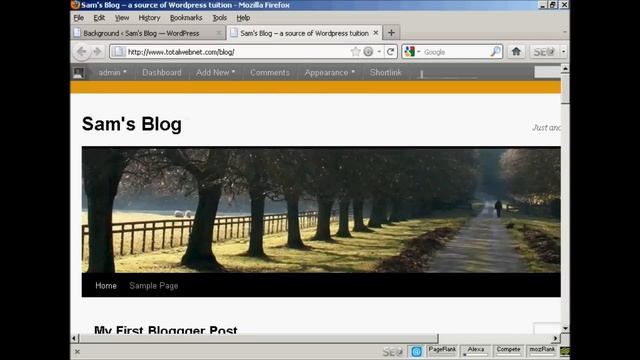This screenshot has width=640, height=360.
Task: Close the add-on bar with X
Action: (x=77, y=351)
